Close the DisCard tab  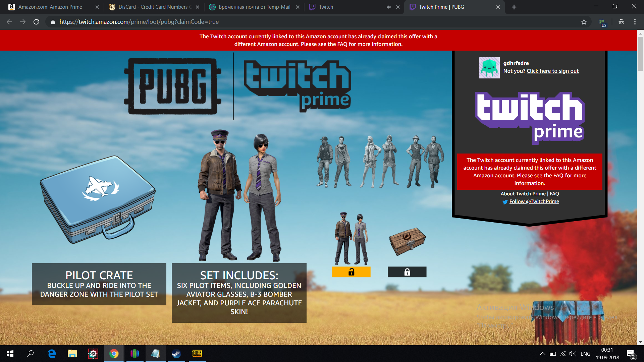[x=198, y=7]
